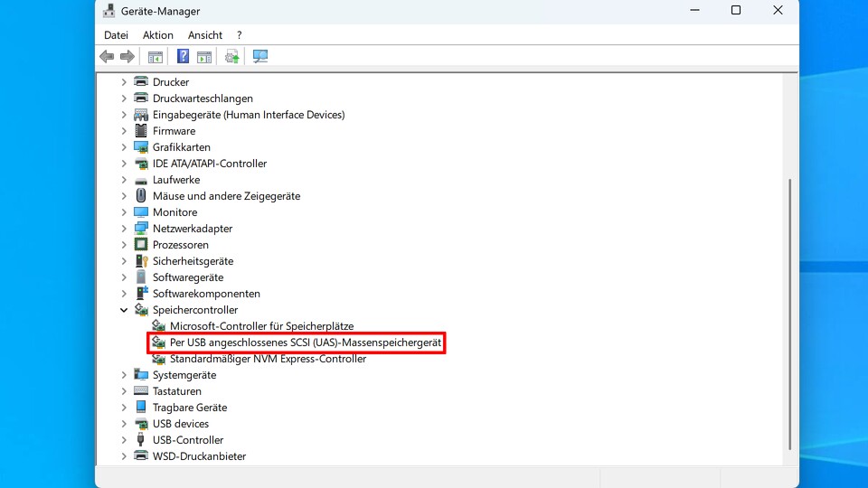This screenshot has height=488, width=868.
Task: Select the 'Drucker' label
Action: [171, 82]
